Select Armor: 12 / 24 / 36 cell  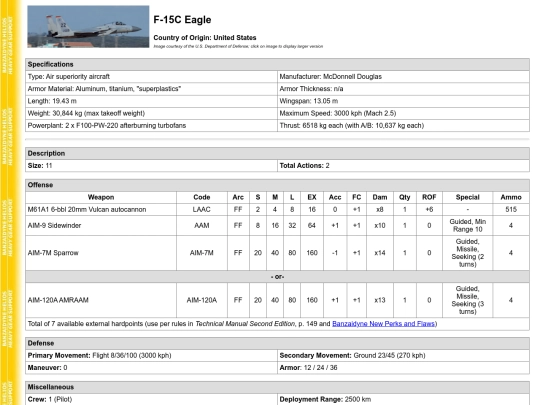(x=403, y=368)
